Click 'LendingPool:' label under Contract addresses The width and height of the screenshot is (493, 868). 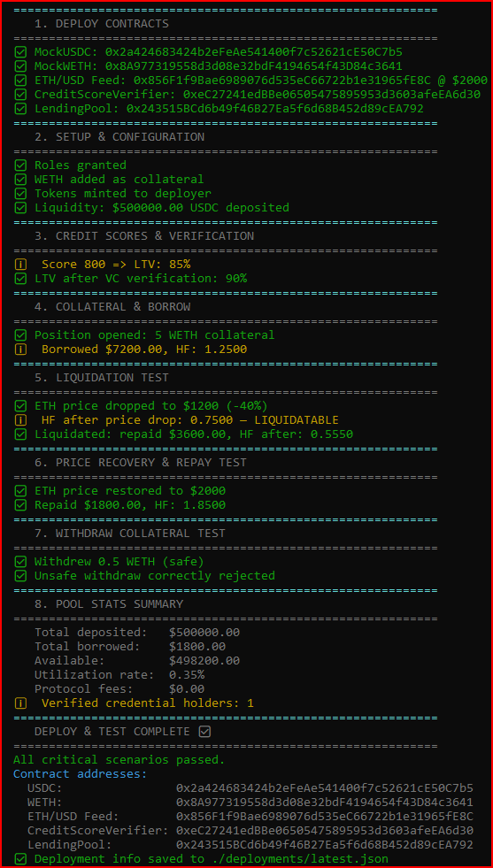(69, 845)
